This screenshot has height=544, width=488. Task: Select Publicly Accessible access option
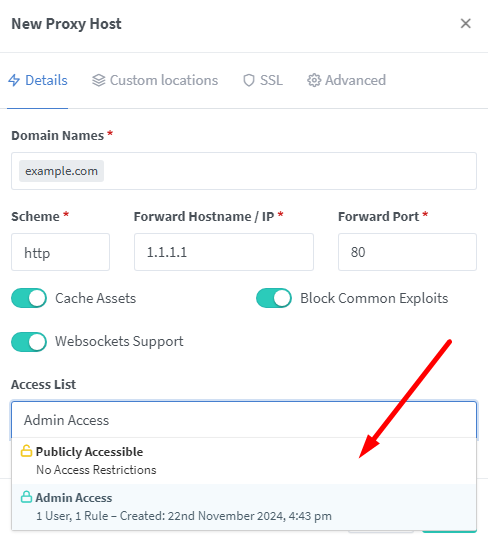click(x=244, y=461)
